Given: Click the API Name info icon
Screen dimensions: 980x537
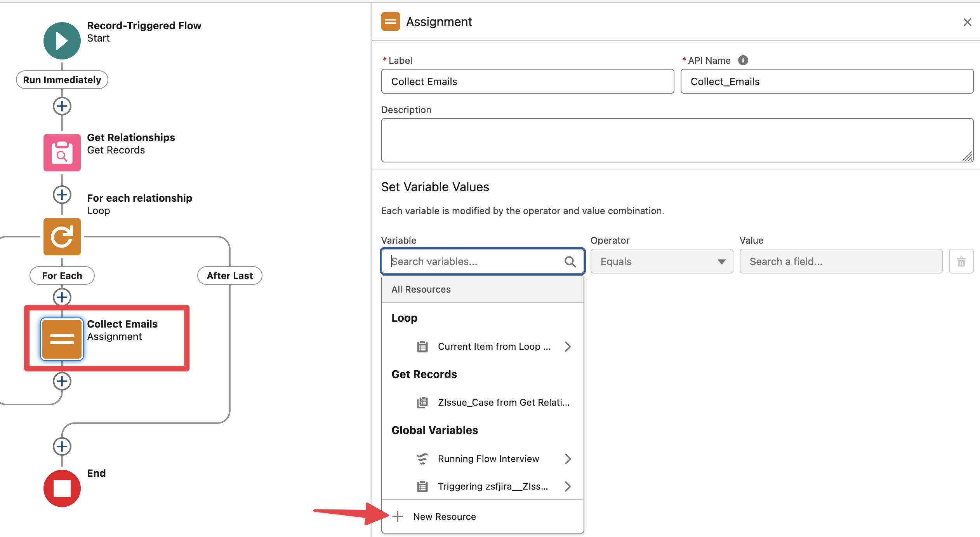Looking at the screenshot, I should coord(743,60).
